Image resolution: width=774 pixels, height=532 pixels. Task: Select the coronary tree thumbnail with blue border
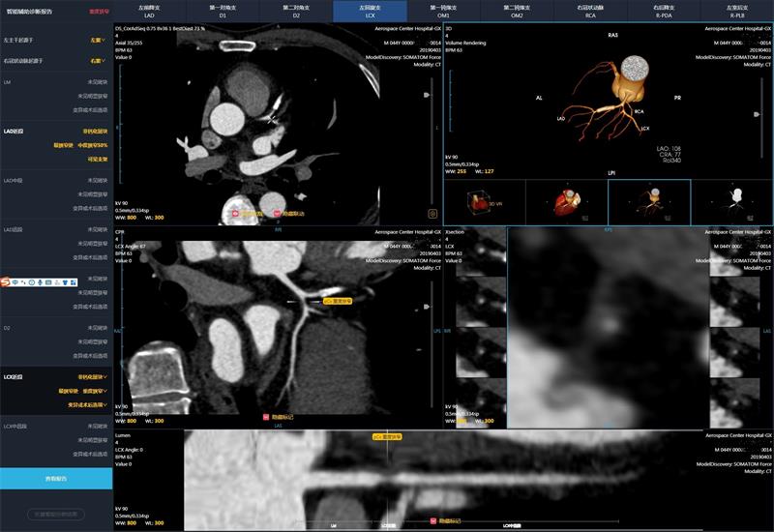tap(649, 202)
